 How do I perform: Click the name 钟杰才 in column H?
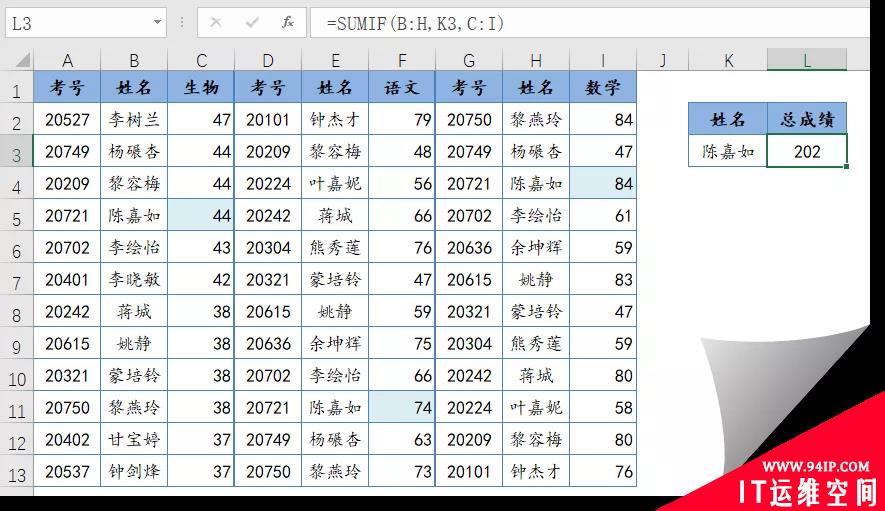point(536,471)
